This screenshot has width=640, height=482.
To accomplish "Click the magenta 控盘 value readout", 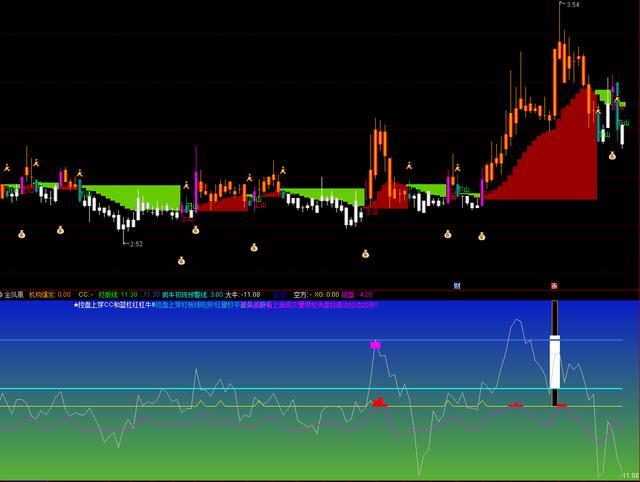I will click(357, 294).
